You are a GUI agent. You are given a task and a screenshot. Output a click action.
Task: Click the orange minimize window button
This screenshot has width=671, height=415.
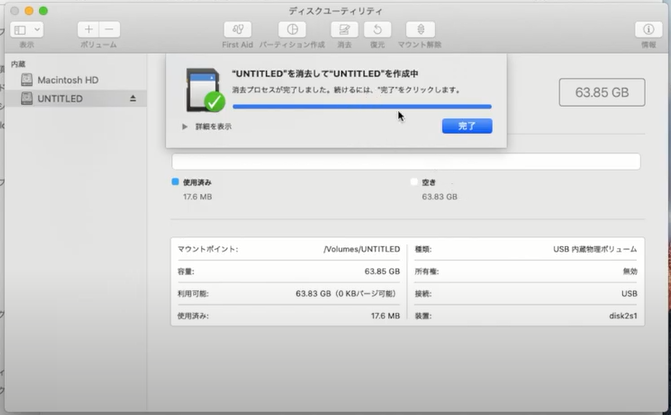tap(29, 11)
